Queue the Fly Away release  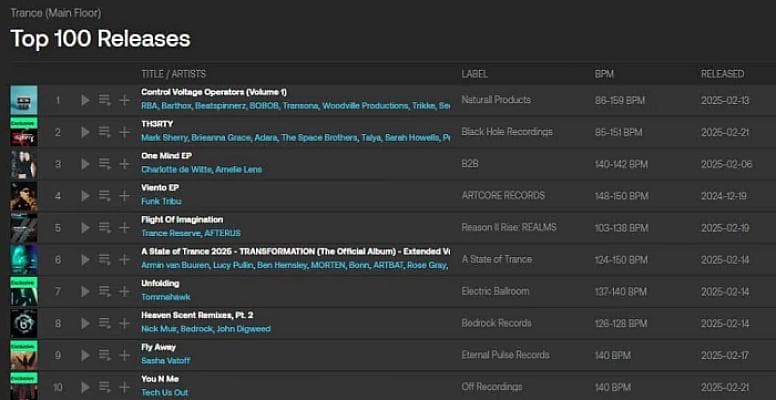[104, 355]
